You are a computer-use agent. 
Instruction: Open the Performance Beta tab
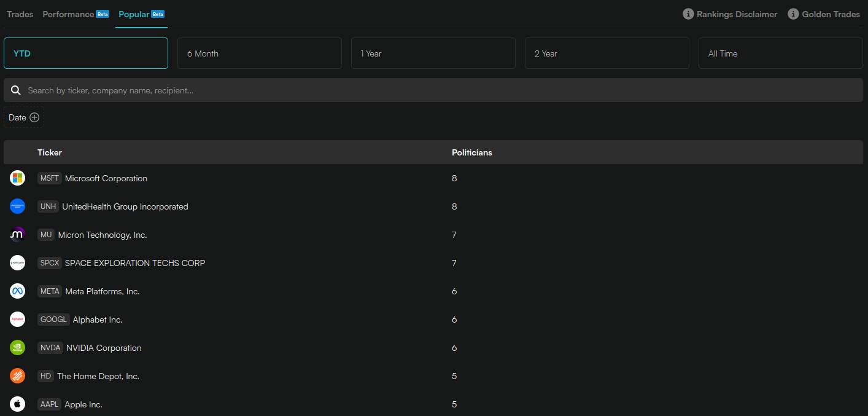[76, 14]
